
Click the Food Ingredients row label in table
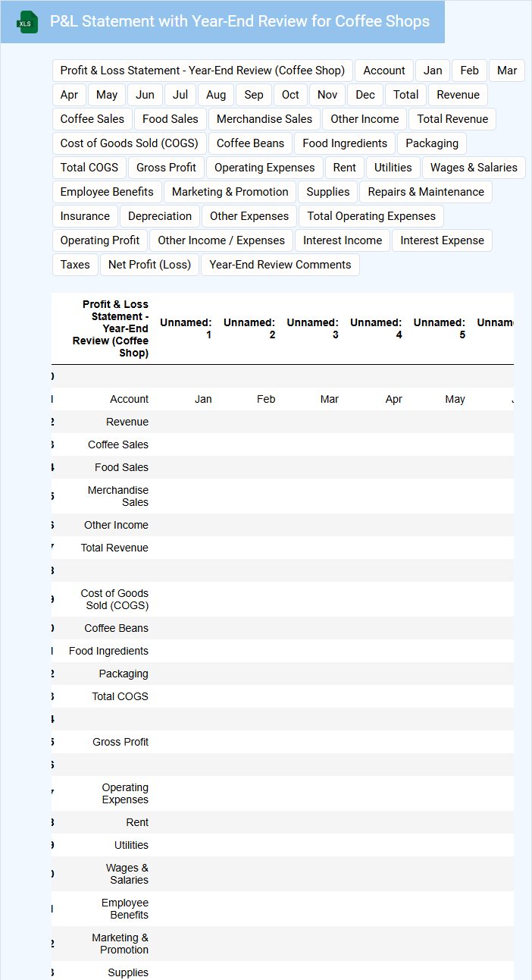click(108, 651)
